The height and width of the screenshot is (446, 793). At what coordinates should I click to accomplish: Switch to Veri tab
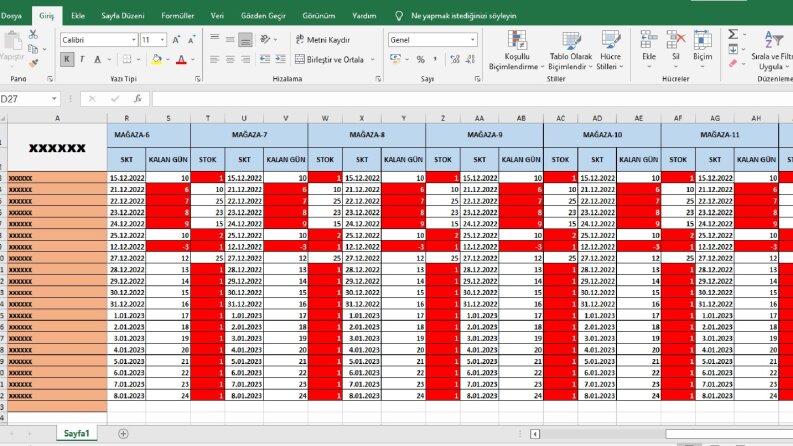pos(217,16)
